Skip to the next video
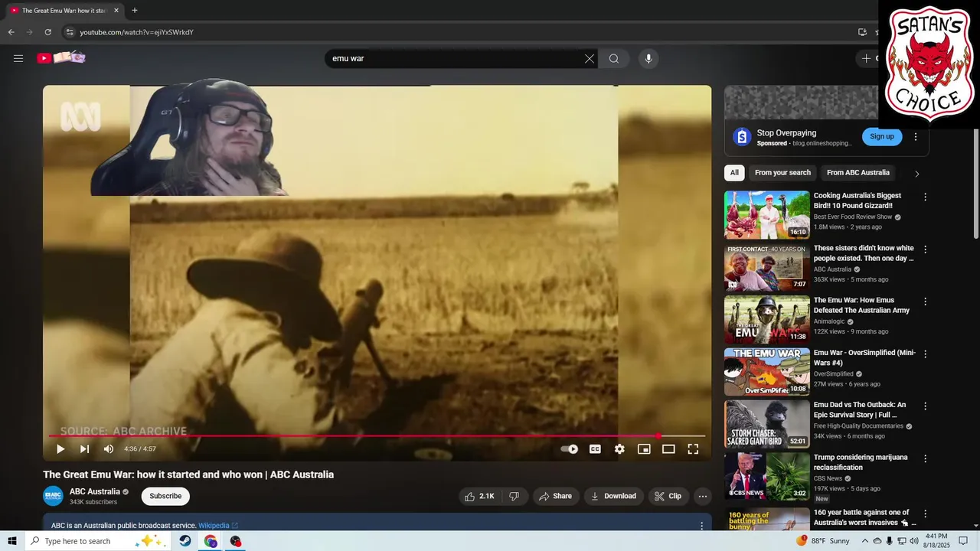980x551 pixels. [x=84, y=449]
